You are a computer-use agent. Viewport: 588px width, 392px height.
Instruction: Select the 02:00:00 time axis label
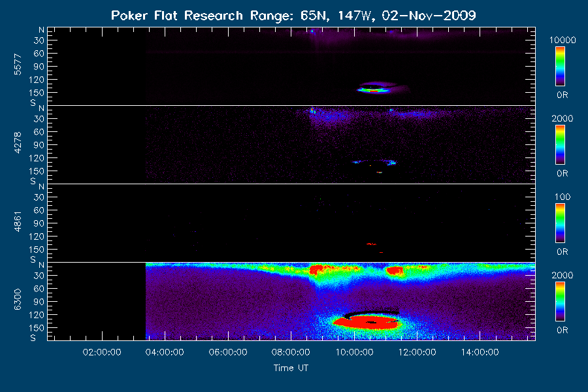click(102, 352)
